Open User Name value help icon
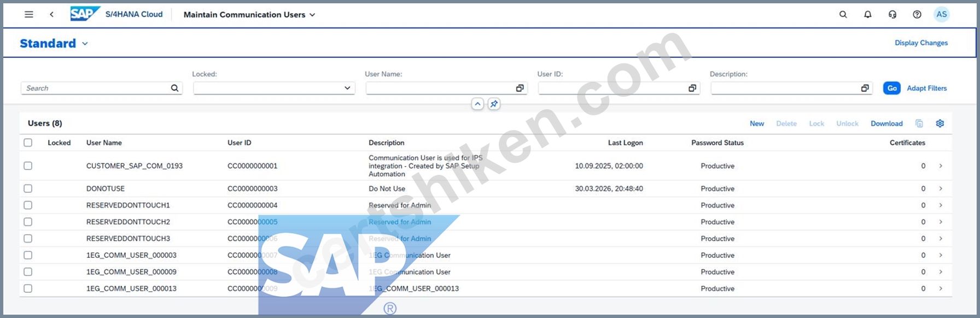Screen dimensions: 980x318 tap(520, 88)
